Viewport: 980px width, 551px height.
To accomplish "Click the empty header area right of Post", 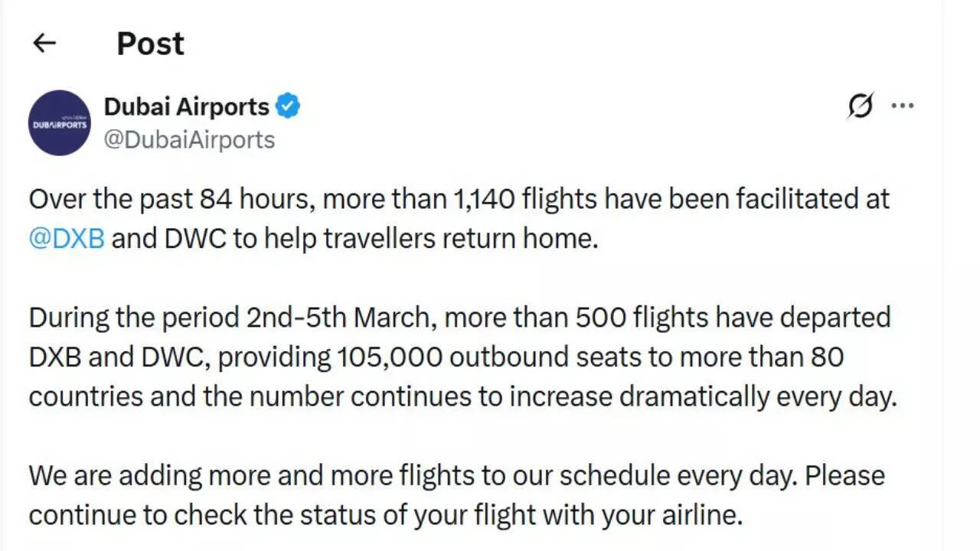I will coord(536,44).
